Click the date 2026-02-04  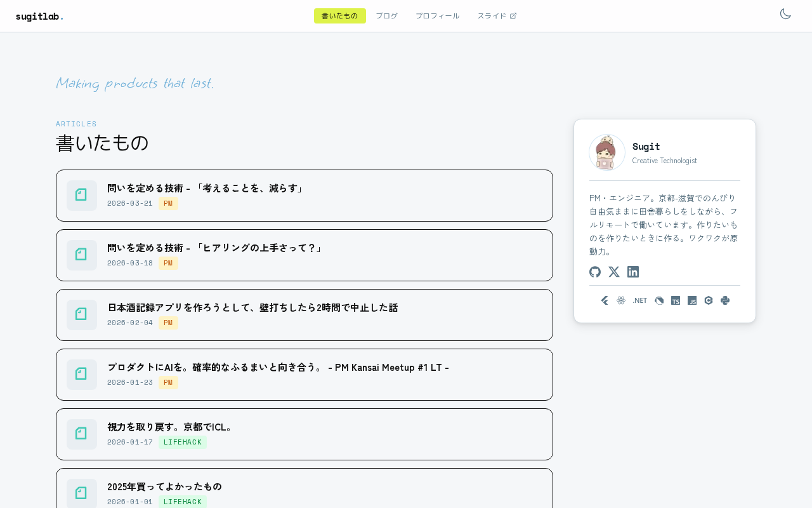(130, 323)
